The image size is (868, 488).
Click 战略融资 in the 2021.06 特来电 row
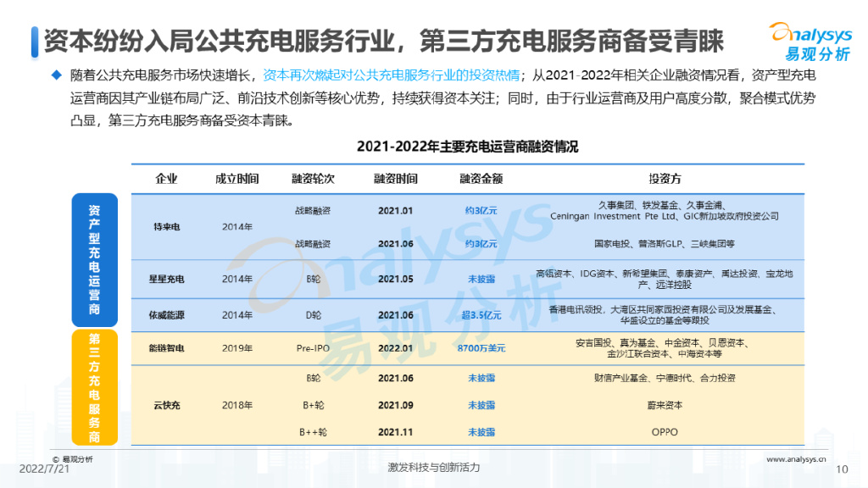tap(313, 244)
